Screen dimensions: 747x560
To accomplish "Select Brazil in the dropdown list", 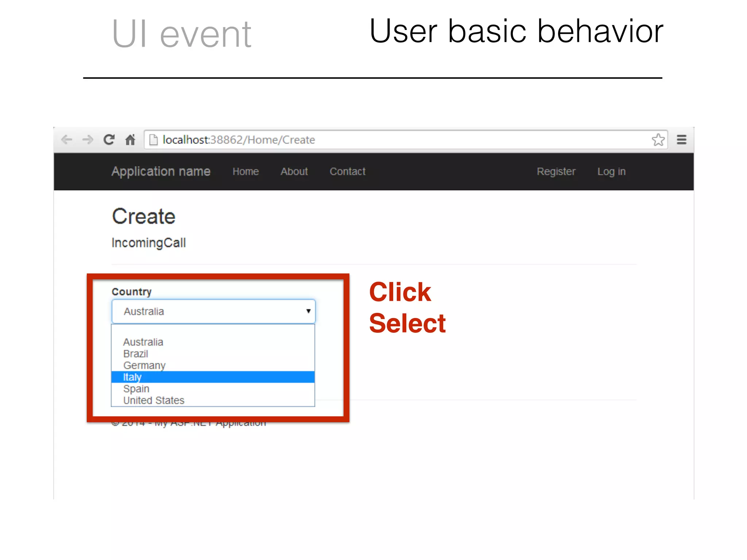I will coord(213,354).
